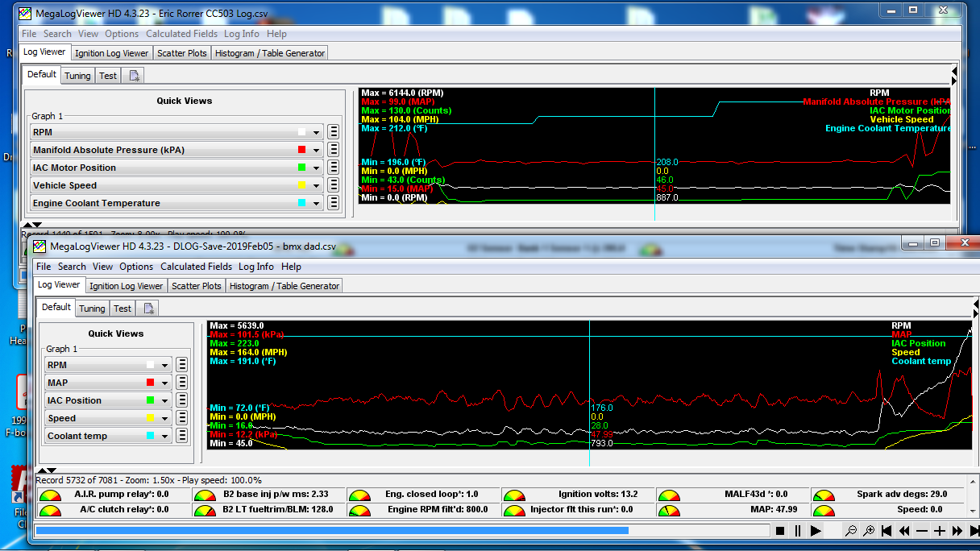Start log playback with Play button
The height and width of the screenshot is (551, 980).
(816, 531)
